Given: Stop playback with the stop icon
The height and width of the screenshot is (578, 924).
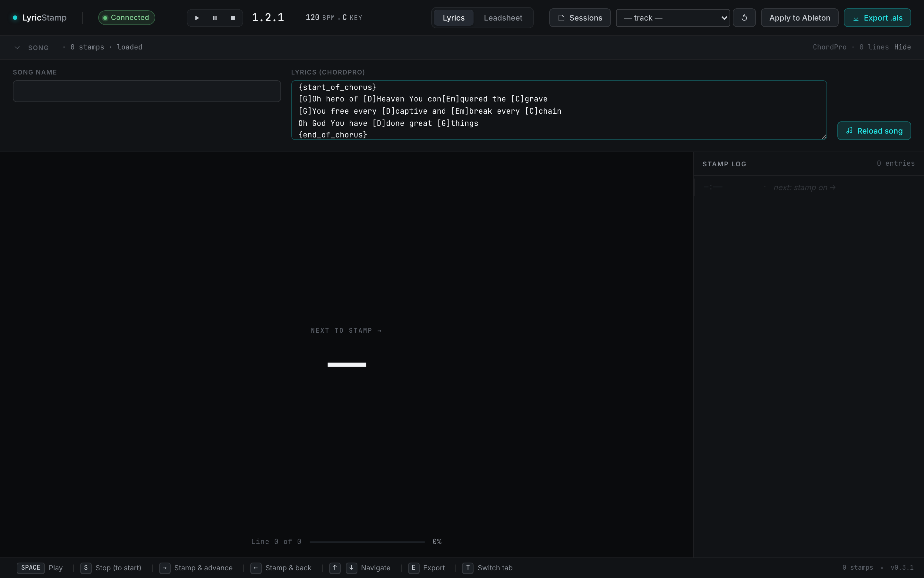Looking at the screenshot, I should (233, 18).
